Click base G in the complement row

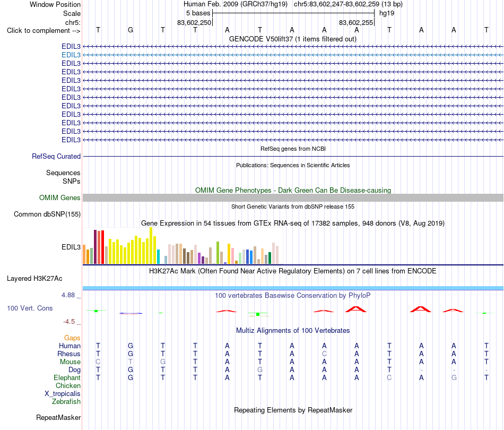(131, 30)
